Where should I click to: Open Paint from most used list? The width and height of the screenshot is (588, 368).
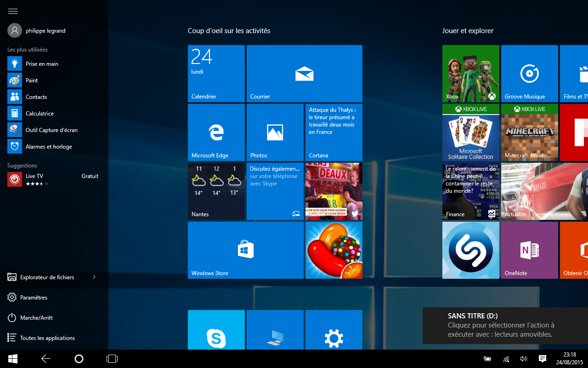coord(54,80)
